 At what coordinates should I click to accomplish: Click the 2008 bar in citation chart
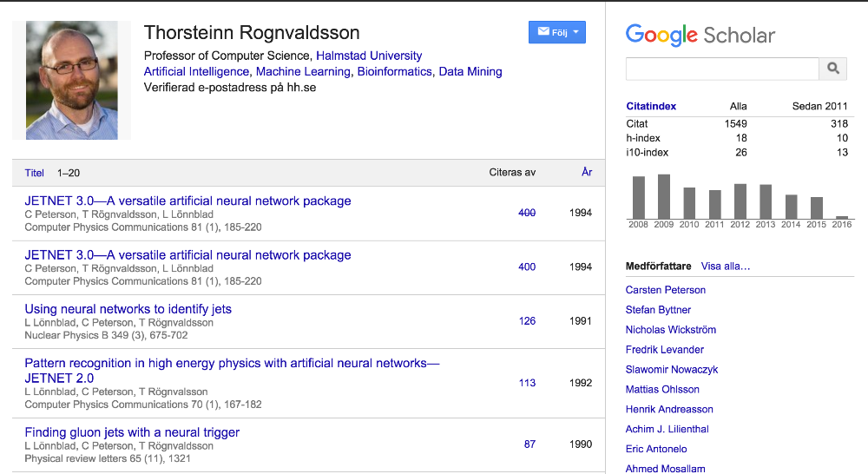coord(638,198)
